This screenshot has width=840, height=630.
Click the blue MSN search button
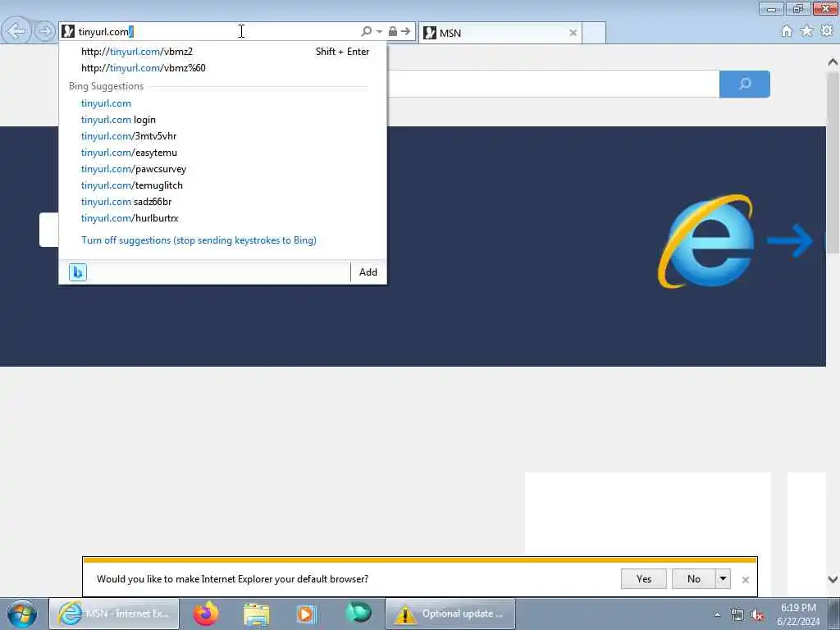pyautogui.click(x=745, y=84)
